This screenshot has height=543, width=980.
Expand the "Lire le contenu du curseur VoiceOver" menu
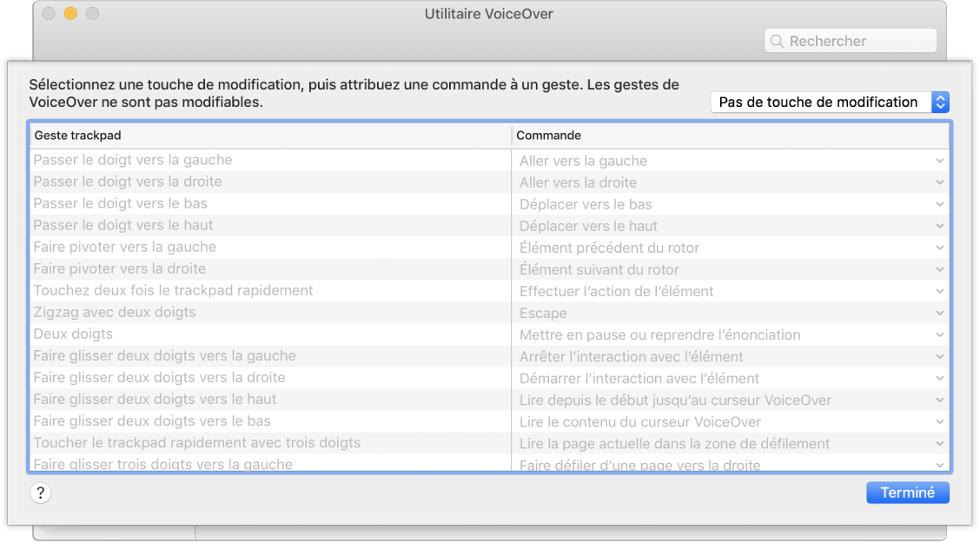point(939,420)
